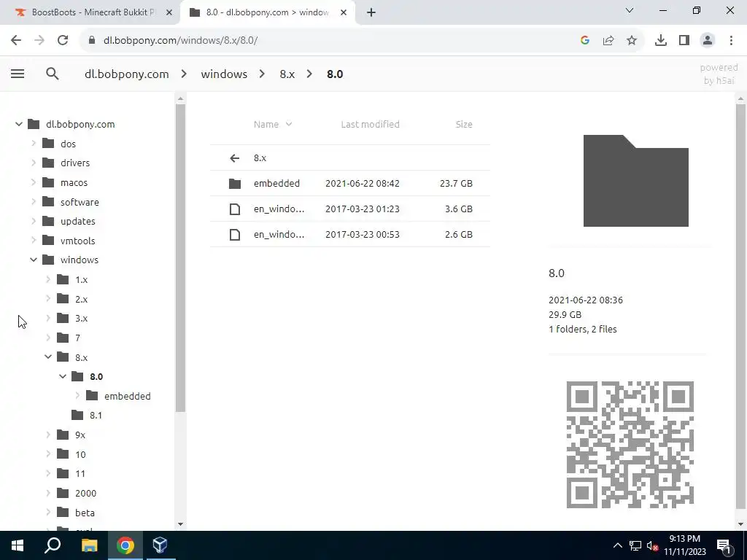Open the Chrome profile avatar
The width and height of the screenshot is (747, 560).
[x=708, y=41]
